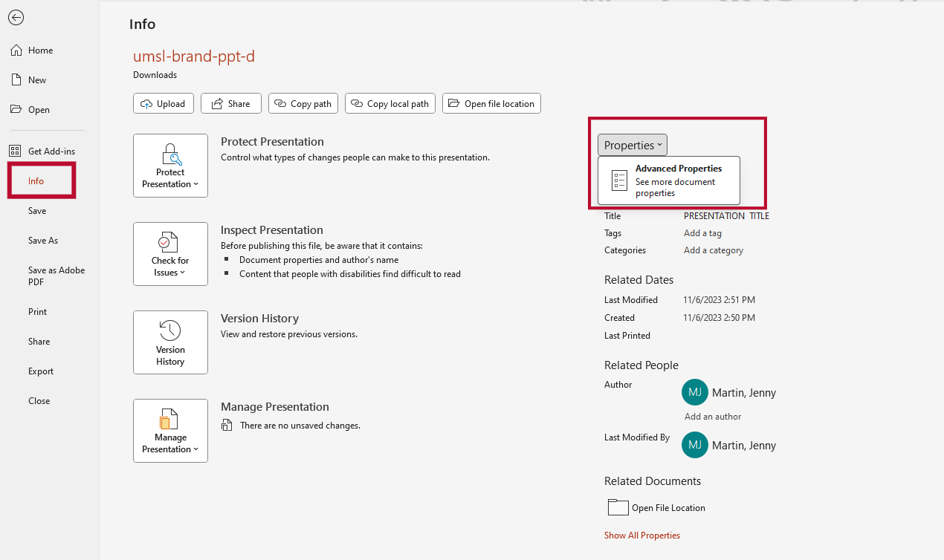Screen dimensions: 944x560
Task: Open the Advanced Properties icon option
Action: [619, 180]
